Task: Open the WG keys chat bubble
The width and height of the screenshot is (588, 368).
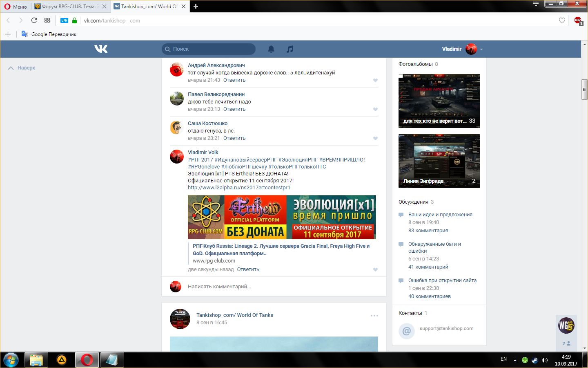Action: [566, 325]
